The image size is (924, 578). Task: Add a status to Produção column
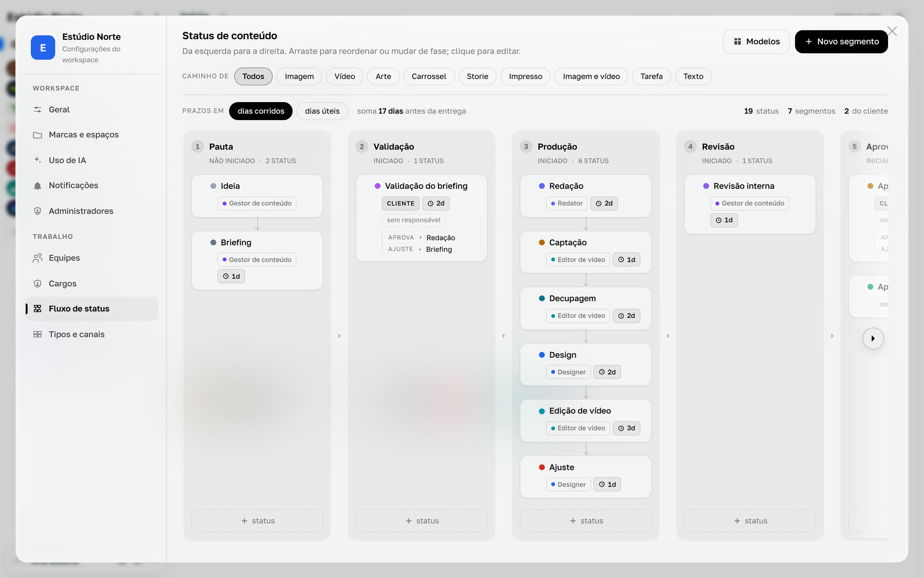[586, 521]
